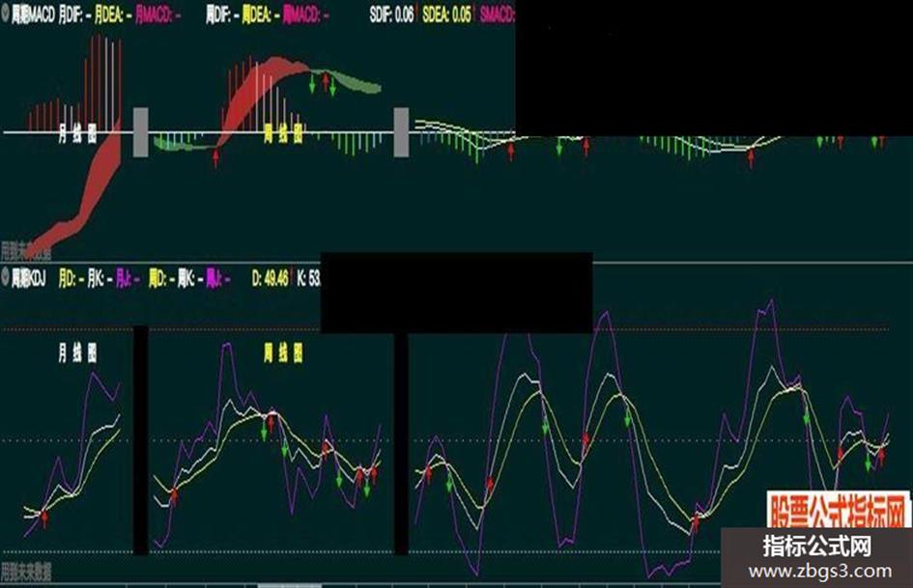The image size is (913, 588).
Task: Select the MACD indicator name label
Action: click(x=33, y=15)
